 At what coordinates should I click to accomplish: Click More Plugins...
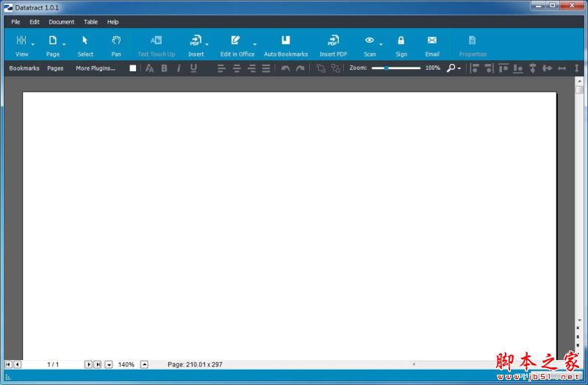coord(96,68)
